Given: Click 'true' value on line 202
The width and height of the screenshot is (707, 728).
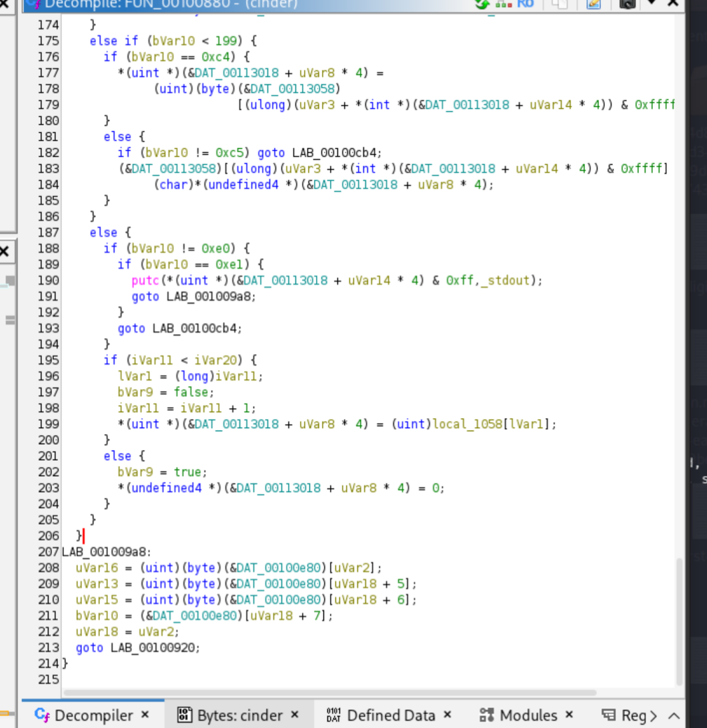Looking at the screenshot, I should coord(187,472).
